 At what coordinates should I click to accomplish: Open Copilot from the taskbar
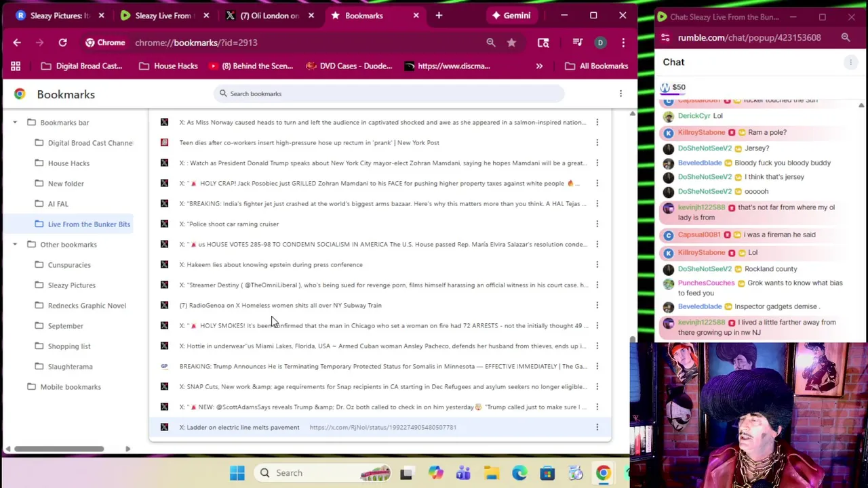[435, 473]
